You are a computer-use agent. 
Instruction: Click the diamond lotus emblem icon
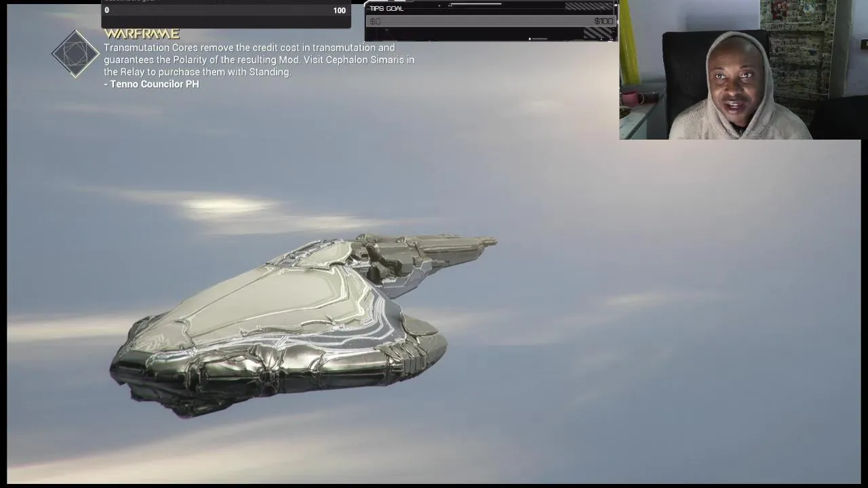click(x=75, y=54)
